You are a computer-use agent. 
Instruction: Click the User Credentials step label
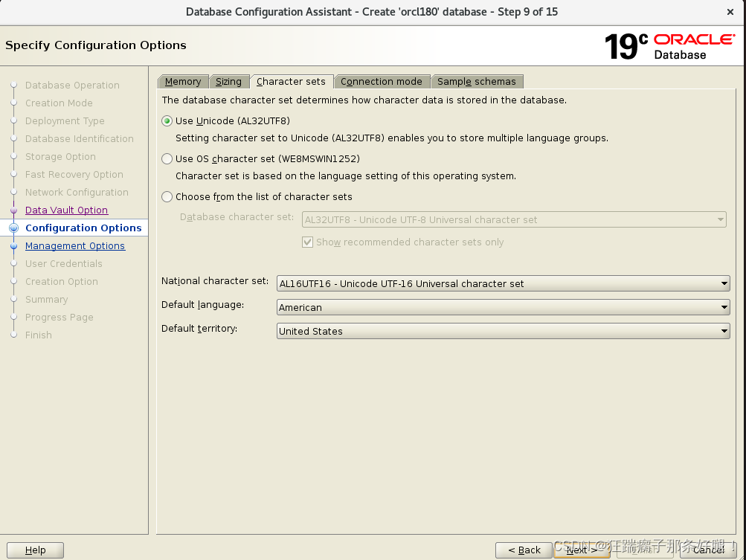[x=64, y=263]
